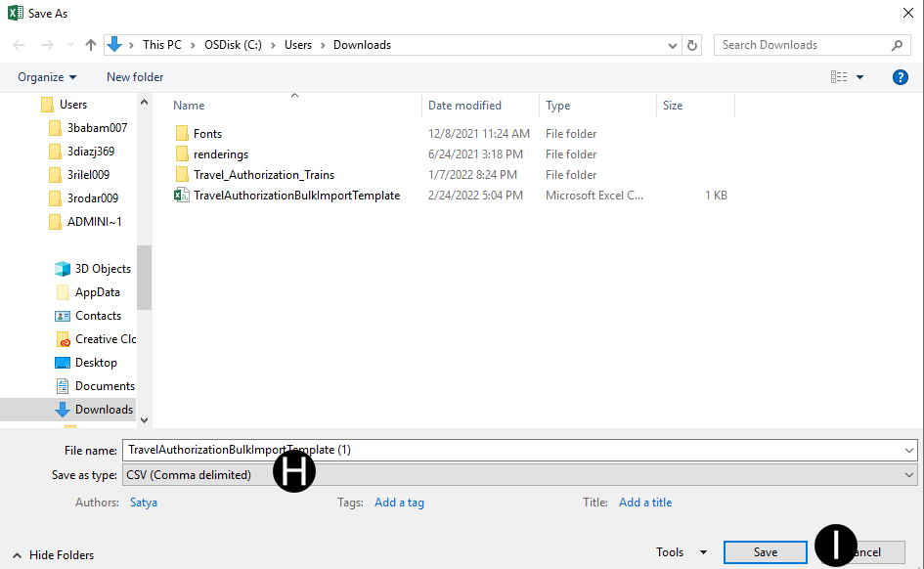924x569 pixels.
Task: Click Add a tag link
Action: tap(399, 503)
